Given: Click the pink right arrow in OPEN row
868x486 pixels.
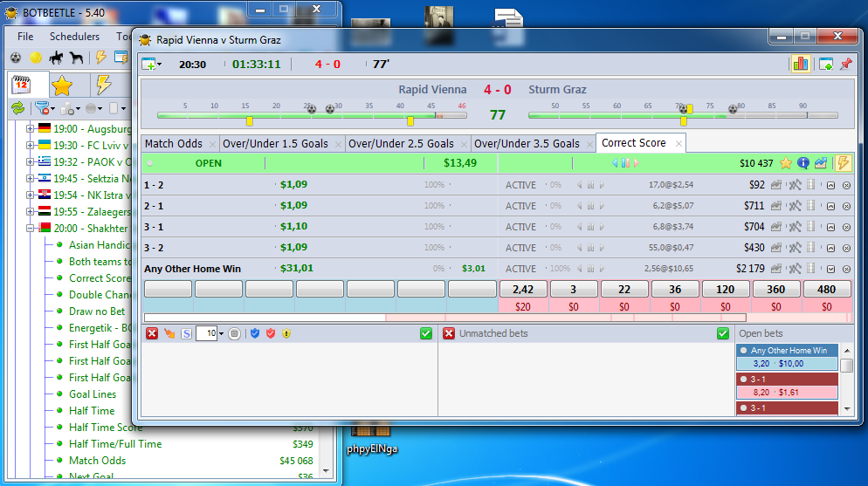Looking at the screenshot, I should tap(637, 163).
